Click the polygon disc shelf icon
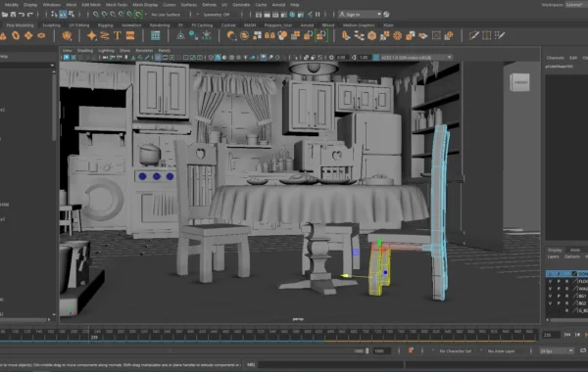The width and height of the screenshot is (588, 372). coord(41,35)
